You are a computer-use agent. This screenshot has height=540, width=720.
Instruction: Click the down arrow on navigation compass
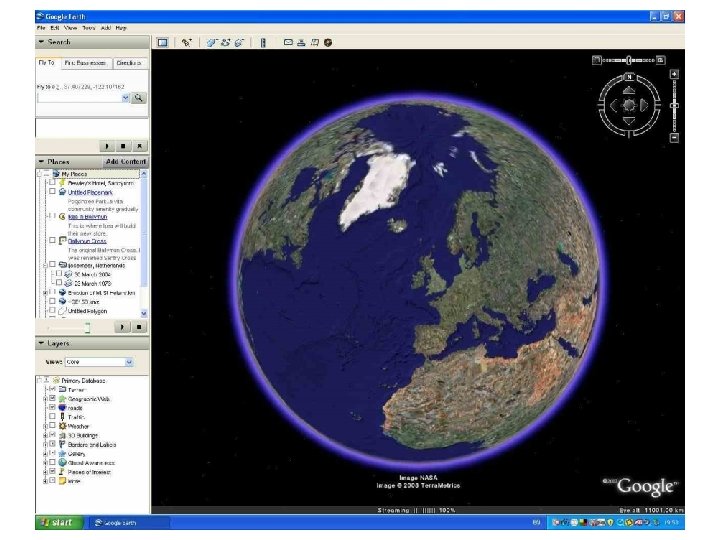[629, 121]
